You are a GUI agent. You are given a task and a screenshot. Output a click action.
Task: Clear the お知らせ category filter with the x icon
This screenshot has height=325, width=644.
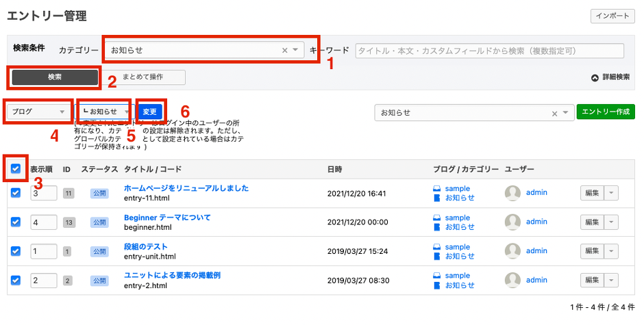pyautogui.click(x=284, y=50)
